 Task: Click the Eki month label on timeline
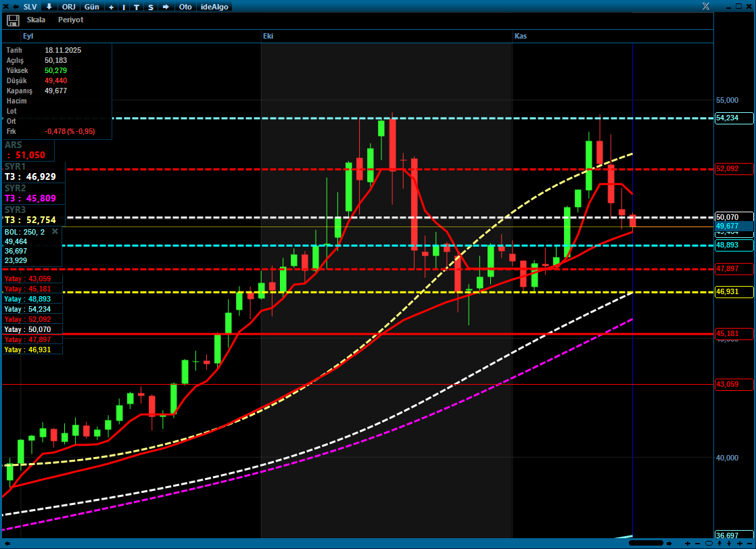(x=268, y=36)
